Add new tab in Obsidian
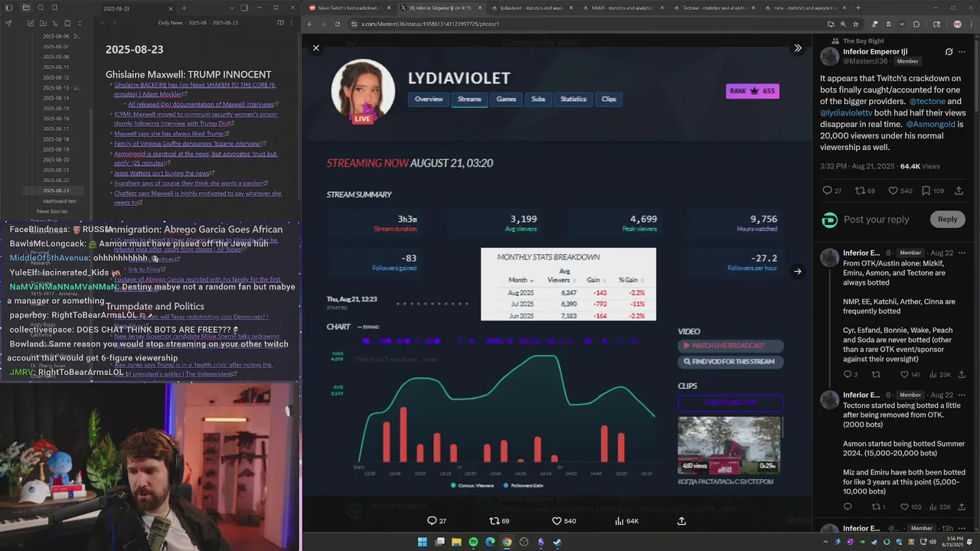Screen dimensions: 980x551 click(x=184, y=8)
